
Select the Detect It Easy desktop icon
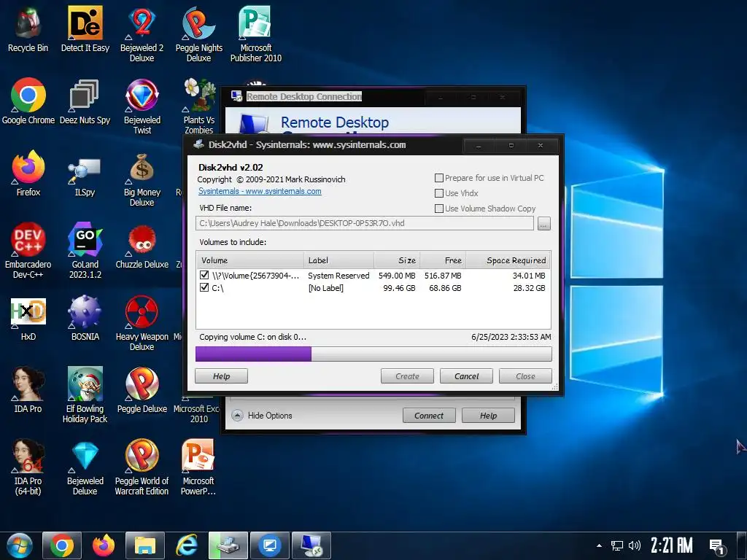(85, 28)
